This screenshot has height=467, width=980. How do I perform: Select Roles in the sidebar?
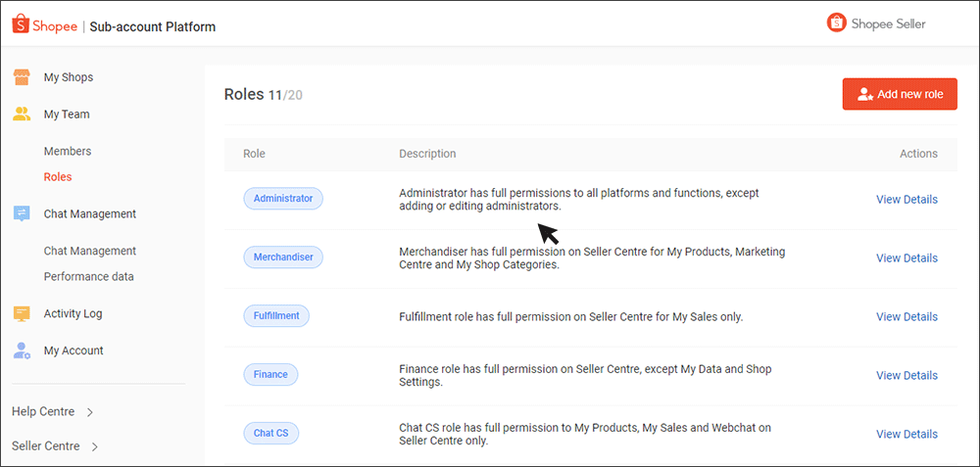58,177
